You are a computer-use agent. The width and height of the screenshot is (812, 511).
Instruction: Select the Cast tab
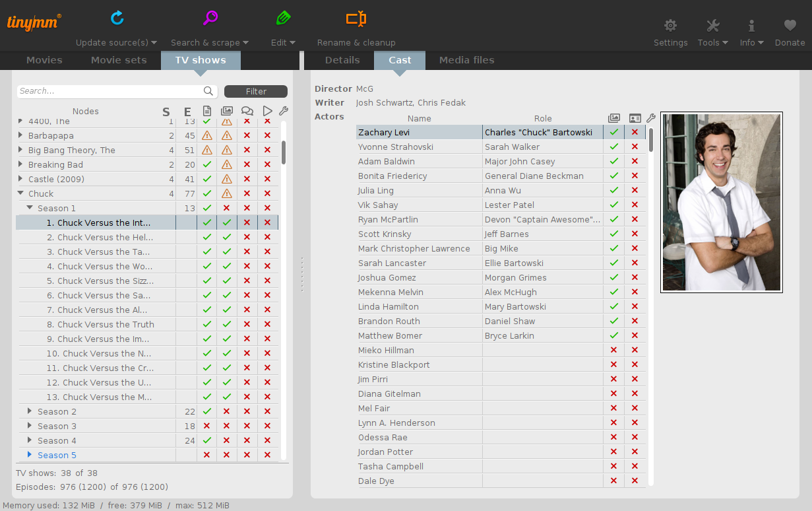point(400,60)
